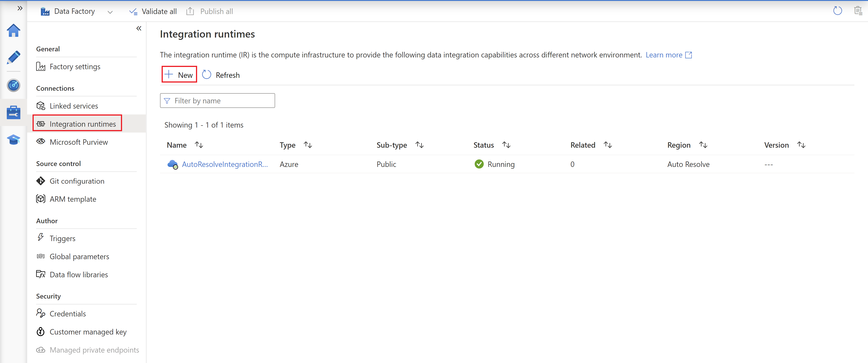Expand the Data Factory dropdown header
This screenshot has height=363, width=868.
[111, 11]
